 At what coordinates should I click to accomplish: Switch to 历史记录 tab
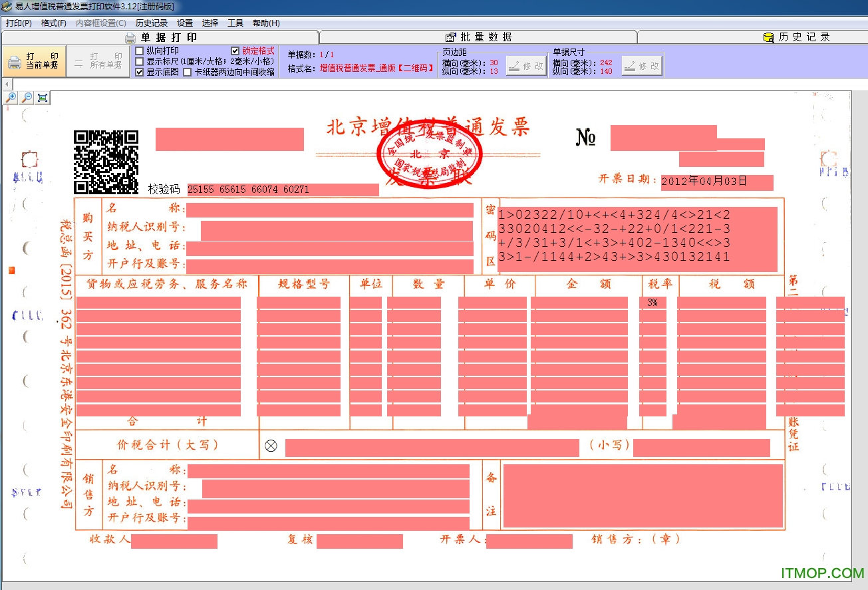pyautogui.click(x=797, y=37)
